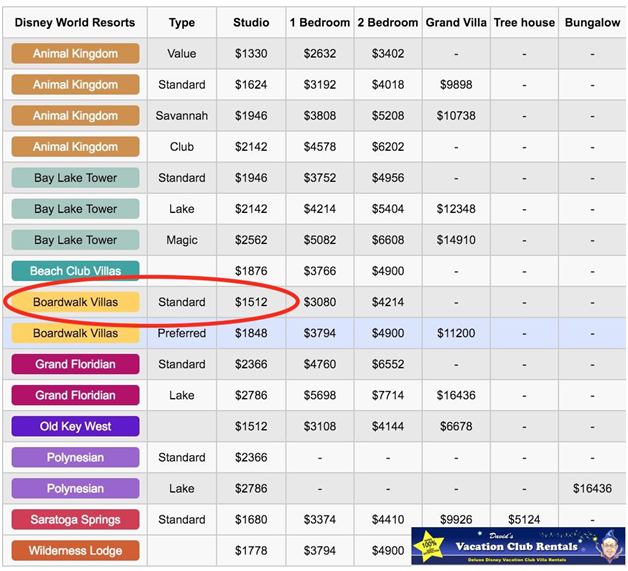This screenshot has height=571, width=628.
Task: Open the Old Key West resort button
Action: point(75,427)
